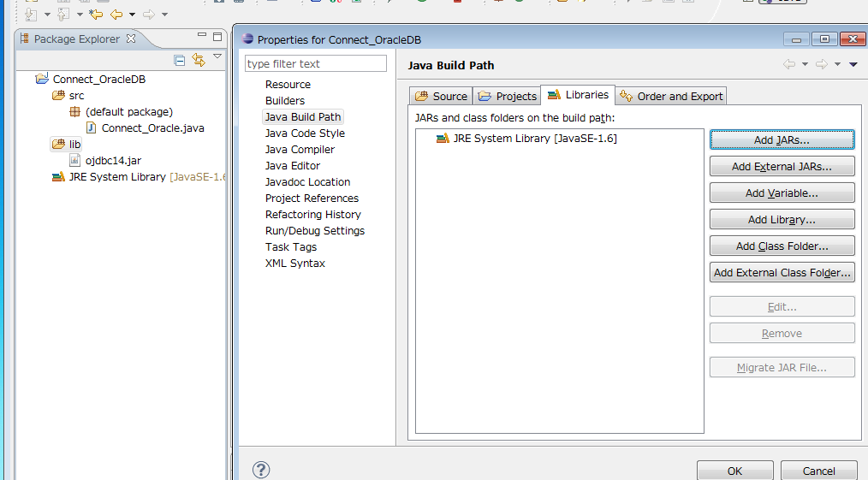The image size is (868, 480).
Task: Select the src folder
Action: (x=76, y=96)
